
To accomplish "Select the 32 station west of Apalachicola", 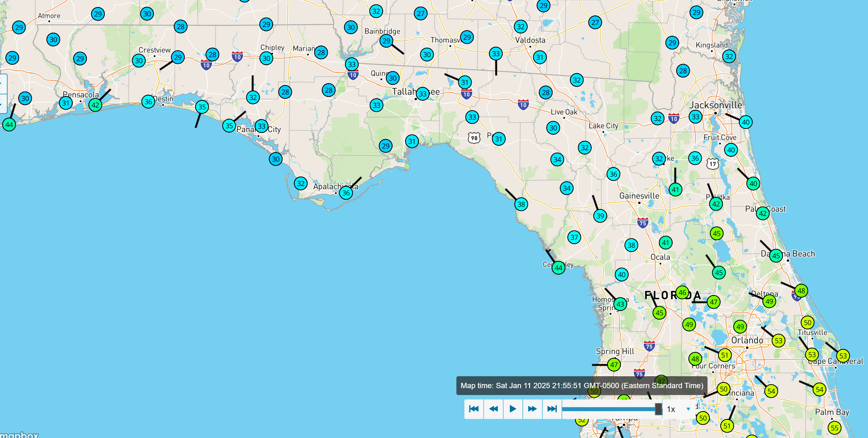I will [300, 184].
